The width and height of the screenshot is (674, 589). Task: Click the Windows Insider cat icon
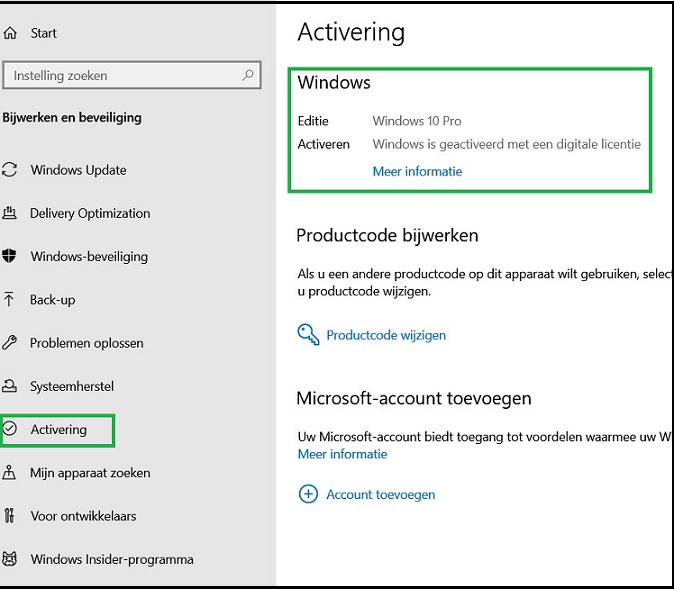click(x=9, y=558)
